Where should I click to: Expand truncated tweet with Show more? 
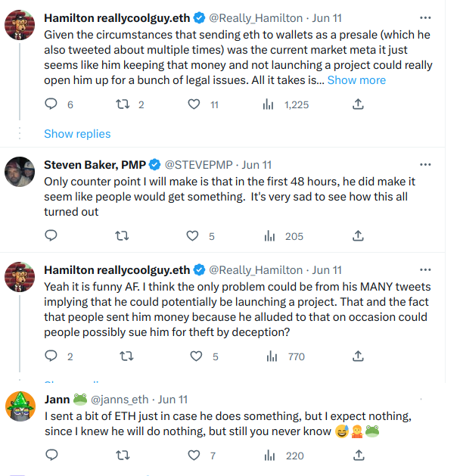356,79
